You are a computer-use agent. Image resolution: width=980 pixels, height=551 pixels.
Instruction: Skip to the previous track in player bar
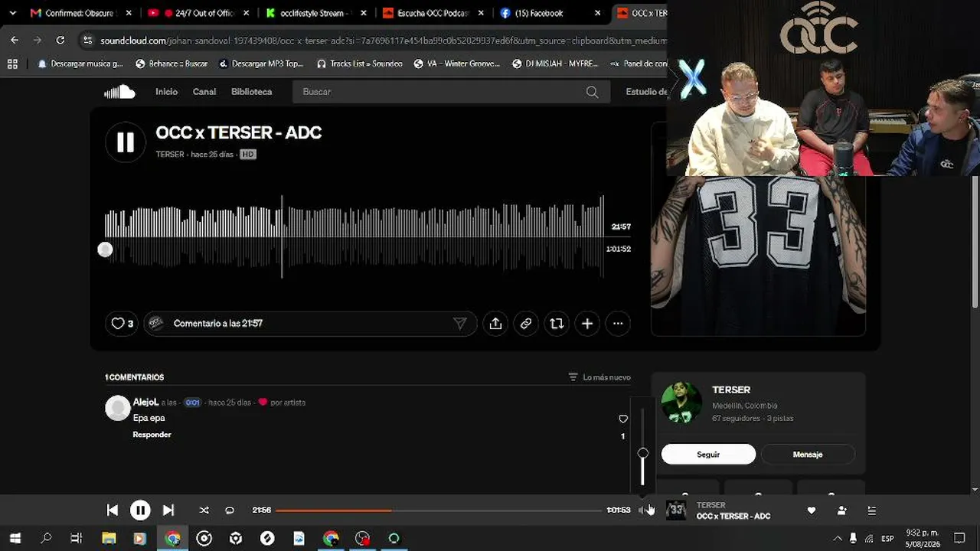pyautogui.click(x=112, y=510)
